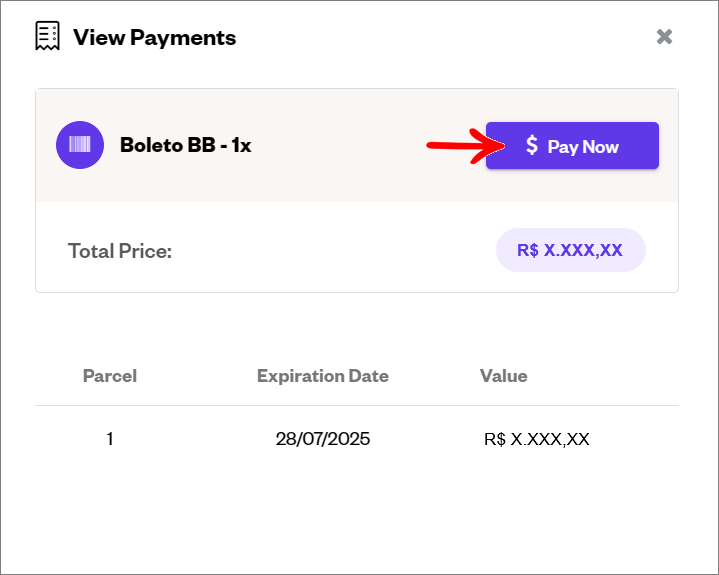Click the 'Expiration Date' column header
Image resolution: width=719 pixels, height=575 pixels.
coord(322,376)
